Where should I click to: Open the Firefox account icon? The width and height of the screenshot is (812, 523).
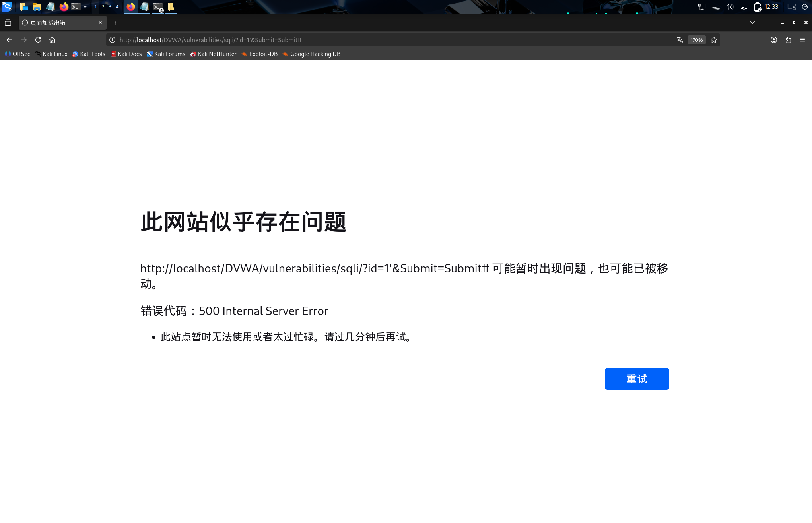pyautogui.click(x=774, y=40)
